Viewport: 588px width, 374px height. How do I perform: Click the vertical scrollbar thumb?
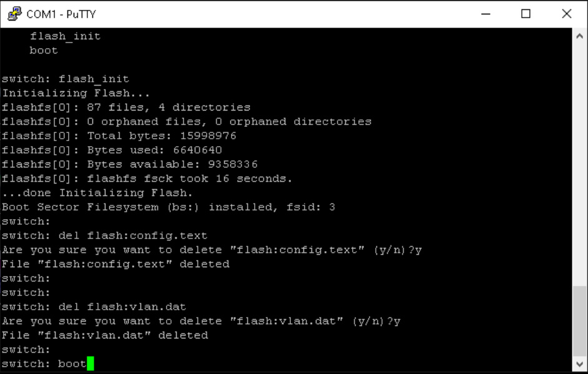580,320
